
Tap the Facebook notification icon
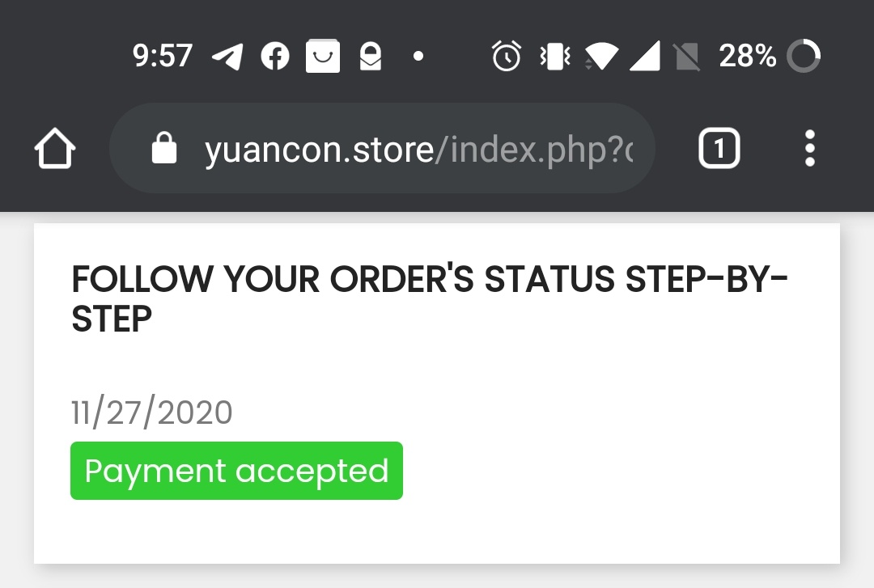[275, 57]
